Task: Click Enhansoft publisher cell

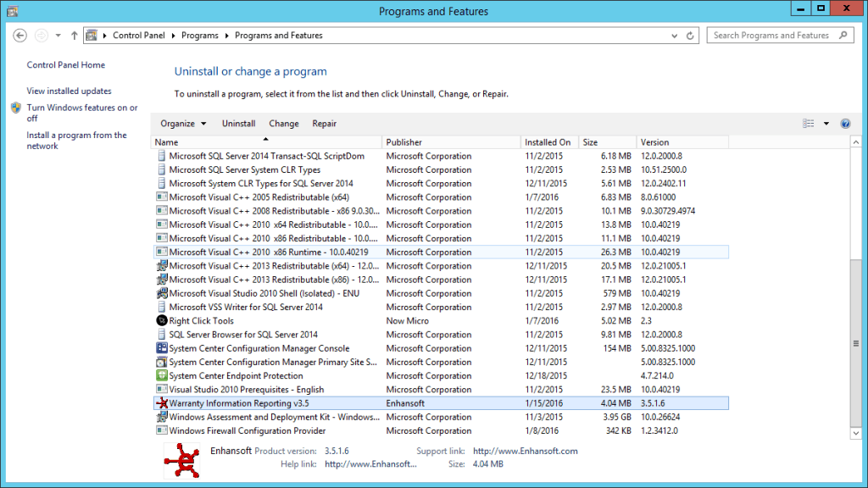Action: click(406, 403)
